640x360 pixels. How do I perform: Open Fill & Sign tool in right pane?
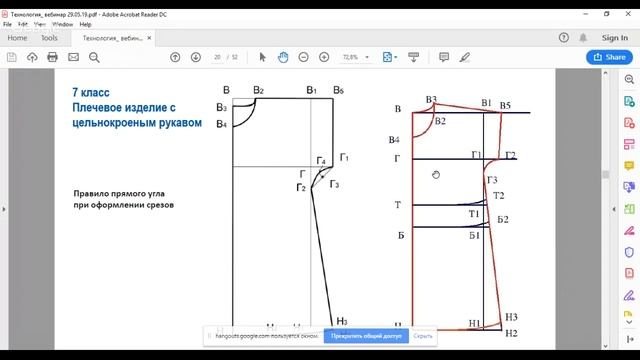[629, 231]
